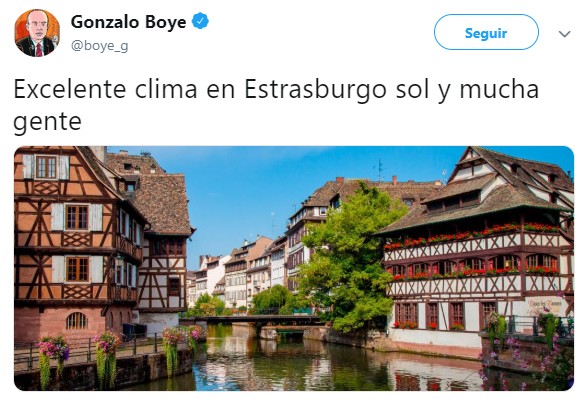
Task: Click the blue verified badge
Action: coord(200,21)
